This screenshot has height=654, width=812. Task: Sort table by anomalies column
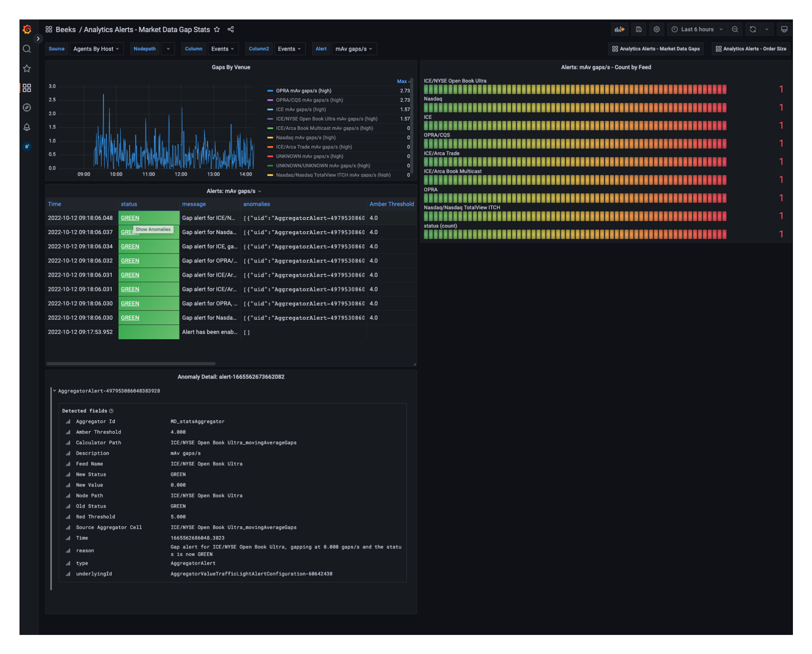[256, 204]
